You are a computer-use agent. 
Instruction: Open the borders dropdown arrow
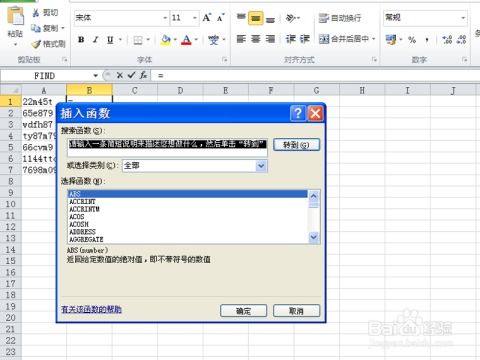(148, 40)
